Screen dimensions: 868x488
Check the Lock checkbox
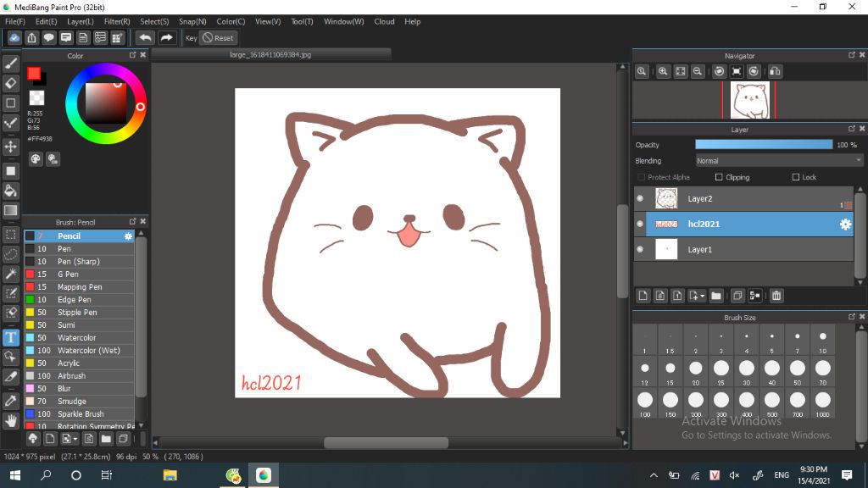tap(795, 177)
